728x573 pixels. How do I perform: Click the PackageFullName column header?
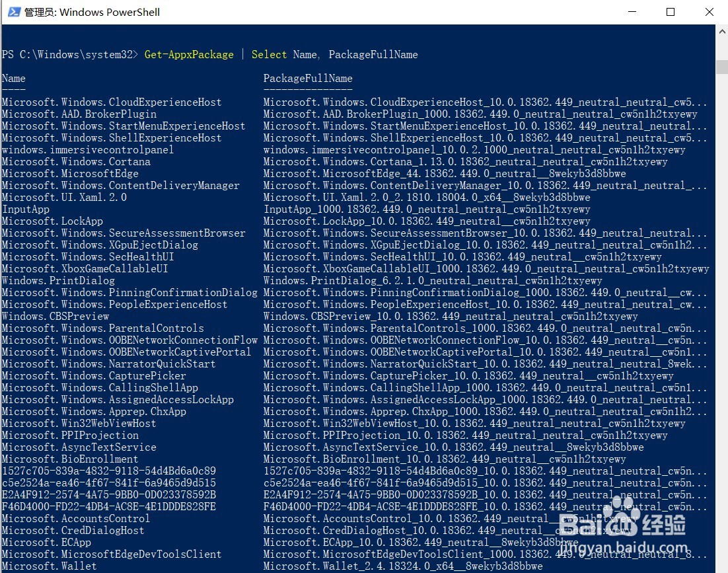308,79
